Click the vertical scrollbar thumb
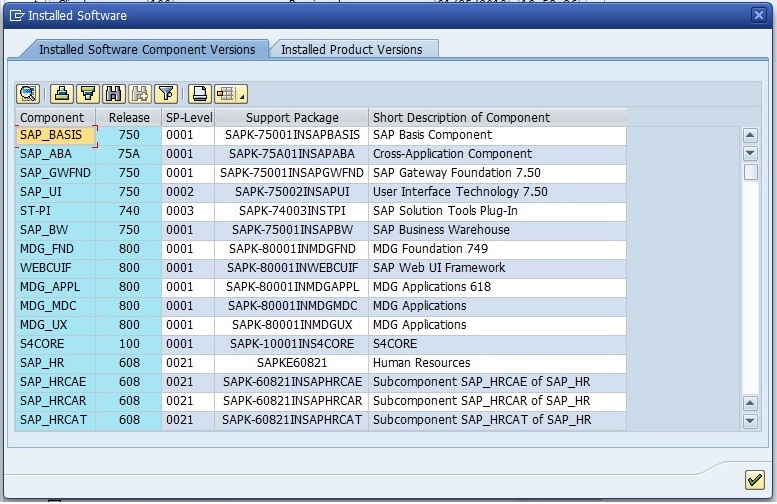 click(750, 172)
